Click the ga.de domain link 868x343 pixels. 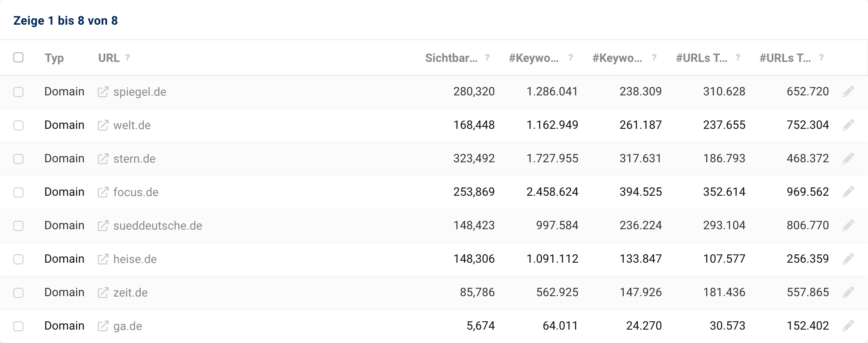[127, 326]
